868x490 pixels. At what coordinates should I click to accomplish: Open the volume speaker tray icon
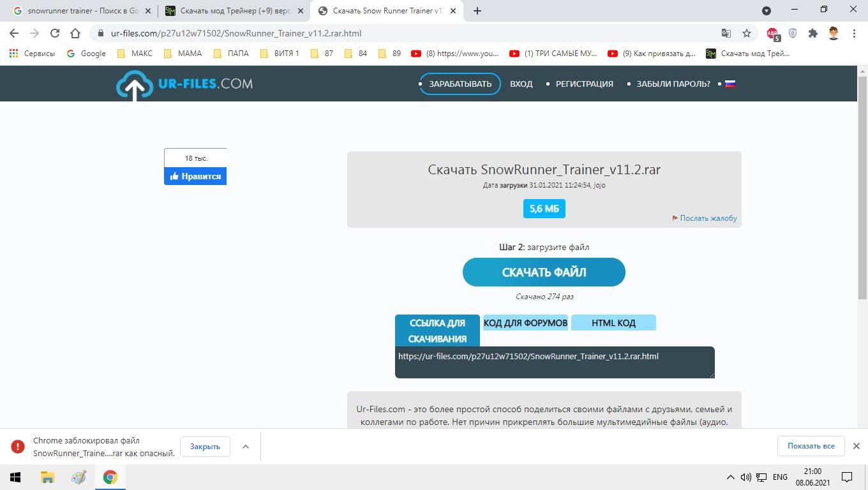[x=745, y=477]
